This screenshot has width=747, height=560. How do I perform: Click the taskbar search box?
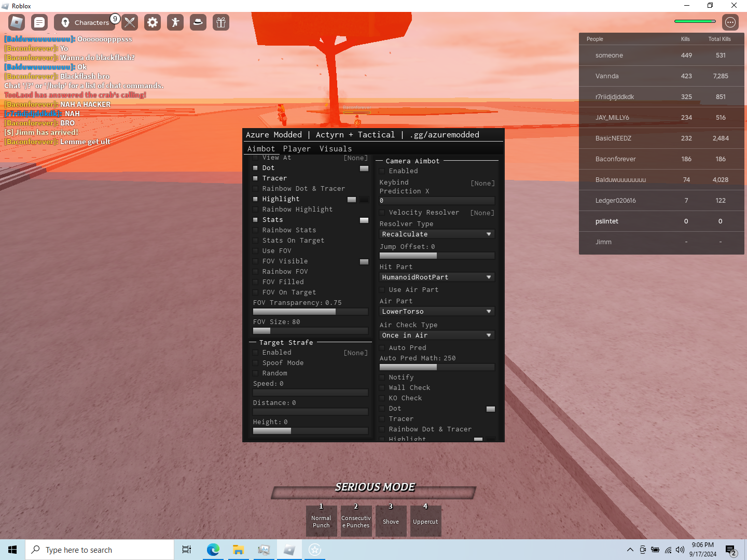click(100, 550)
